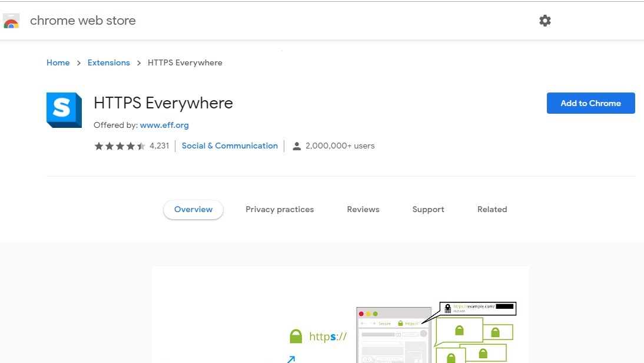The height and width of the screenshot is (363, 644).
Task: Click the chrome web store title text
Action: [82, 21]
